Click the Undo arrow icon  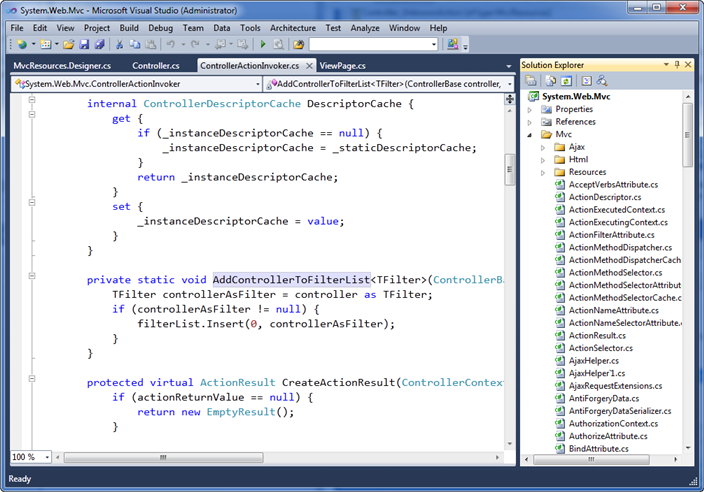171,44
